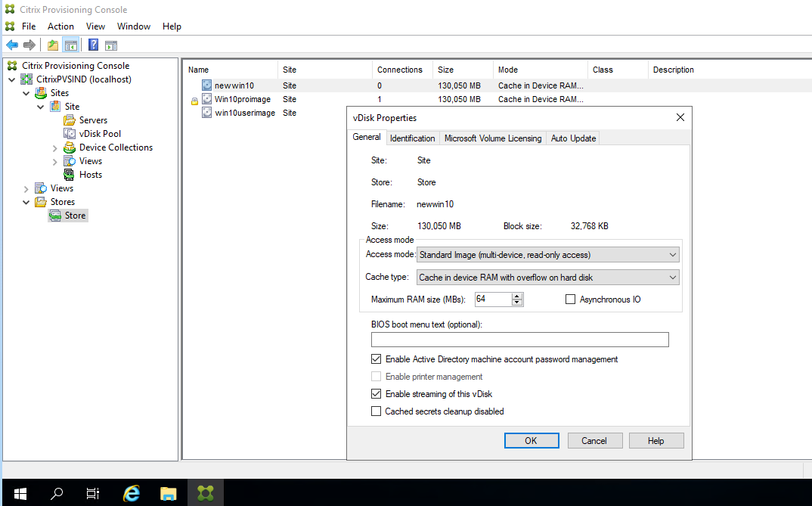Open the File menu
This screenshot has width=812, height=506.
click(29, 26)
